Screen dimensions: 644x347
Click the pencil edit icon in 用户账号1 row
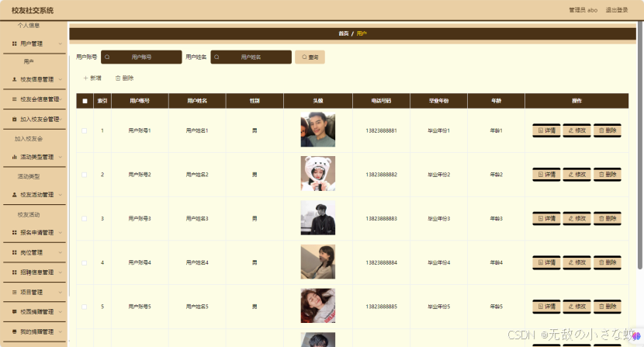coord(571,130)
